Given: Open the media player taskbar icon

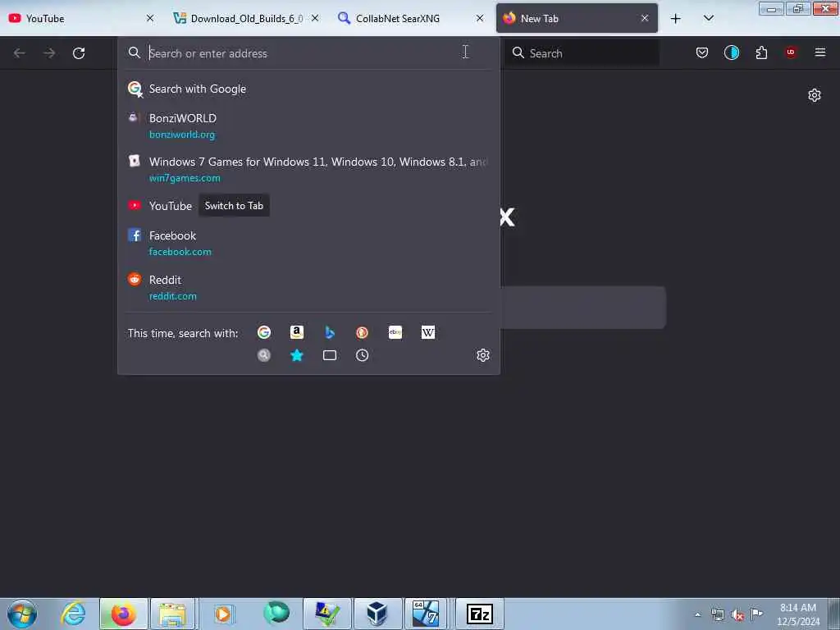Looking at the screenshot, I should [x=223, y=614].
